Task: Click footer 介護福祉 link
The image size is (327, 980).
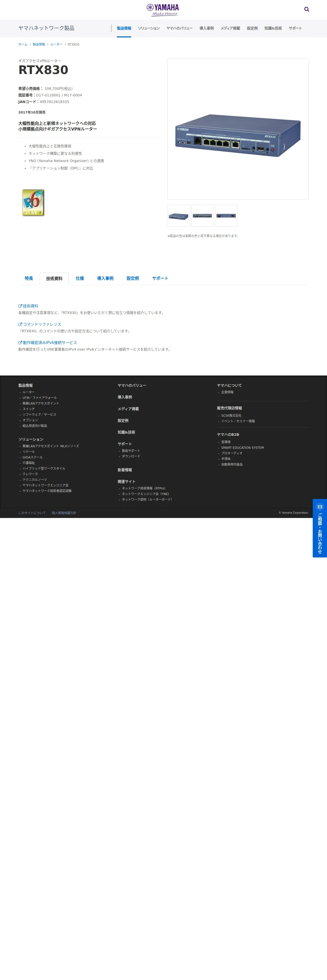Action: tap(29, 463)
